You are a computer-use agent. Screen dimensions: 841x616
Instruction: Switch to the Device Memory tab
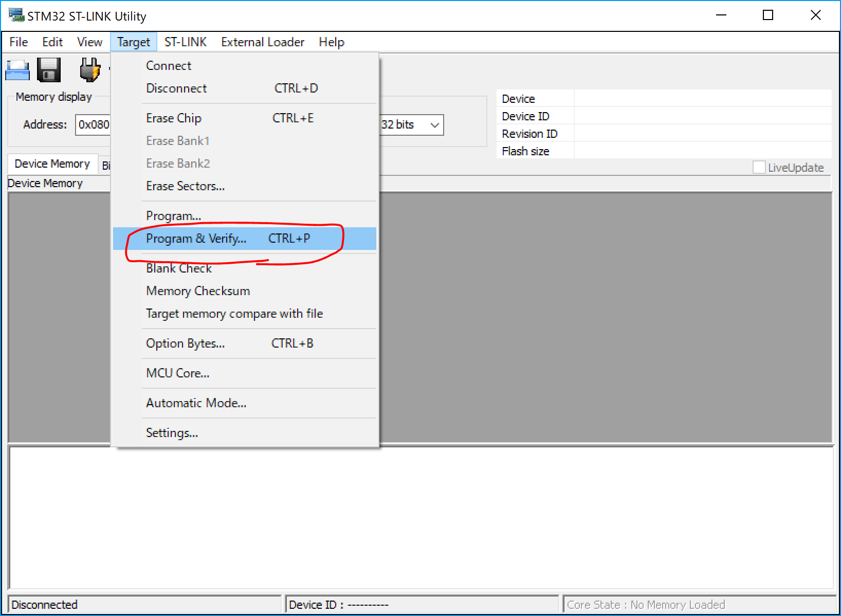coord(52,164)
